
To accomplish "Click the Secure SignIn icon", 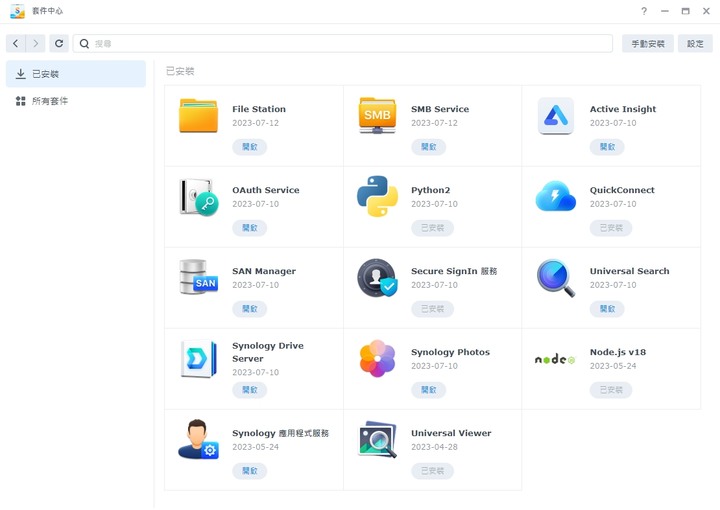I will [x=377, y=277].
